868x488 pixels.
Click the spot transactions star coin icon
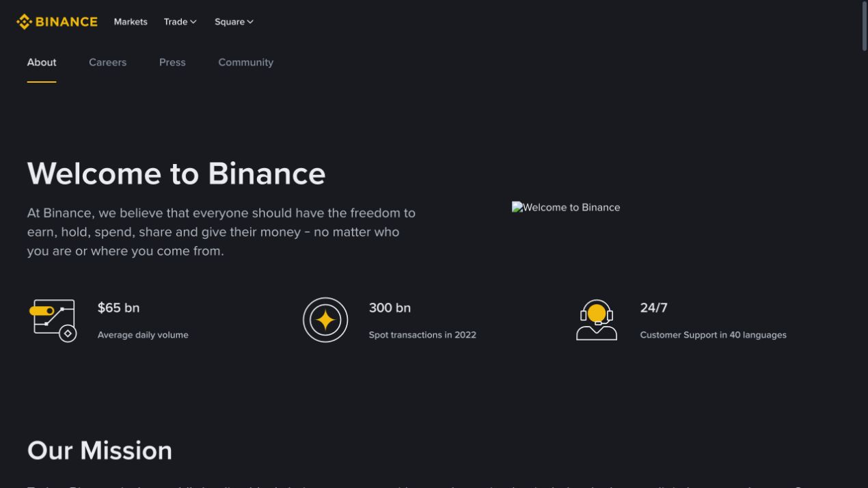pos(325,320)
